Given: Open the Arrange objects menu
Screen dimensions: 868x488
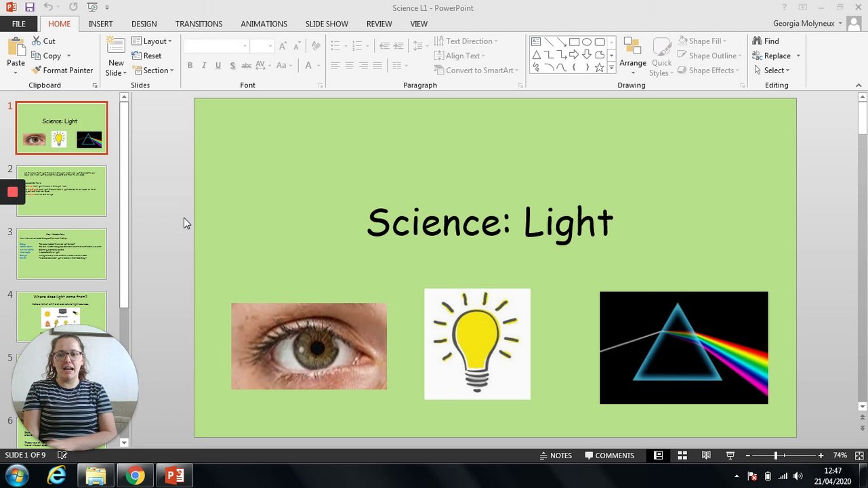Looking at the screenshot, I should 632,56.
